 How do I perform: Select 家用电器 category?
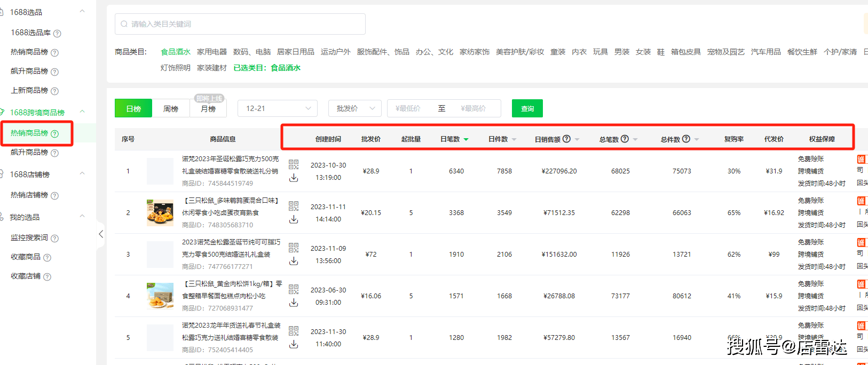212,52
